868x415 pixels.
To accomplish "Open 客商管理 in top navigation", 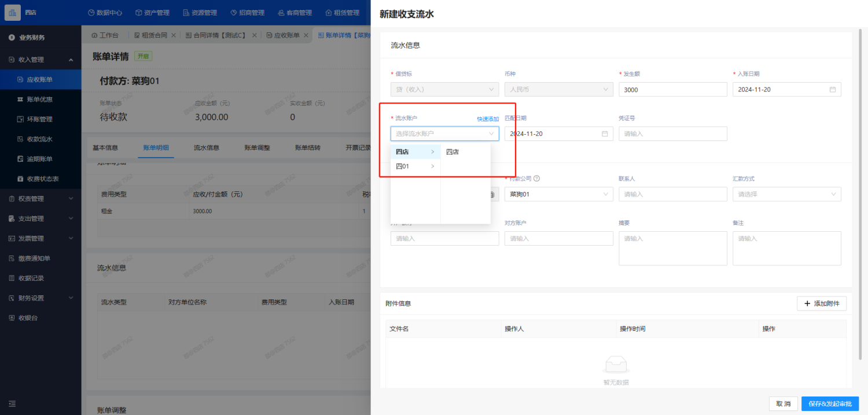I will click(x=295, y=13).
